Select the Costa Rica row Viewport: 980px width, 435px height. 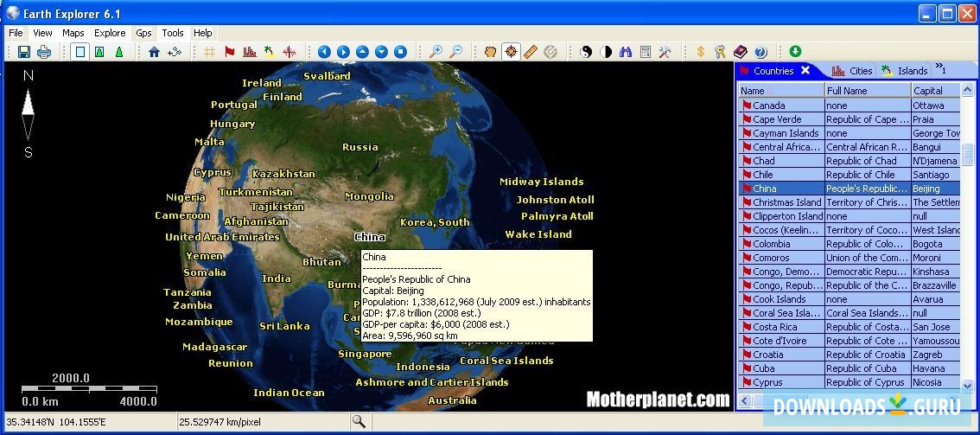849,327
